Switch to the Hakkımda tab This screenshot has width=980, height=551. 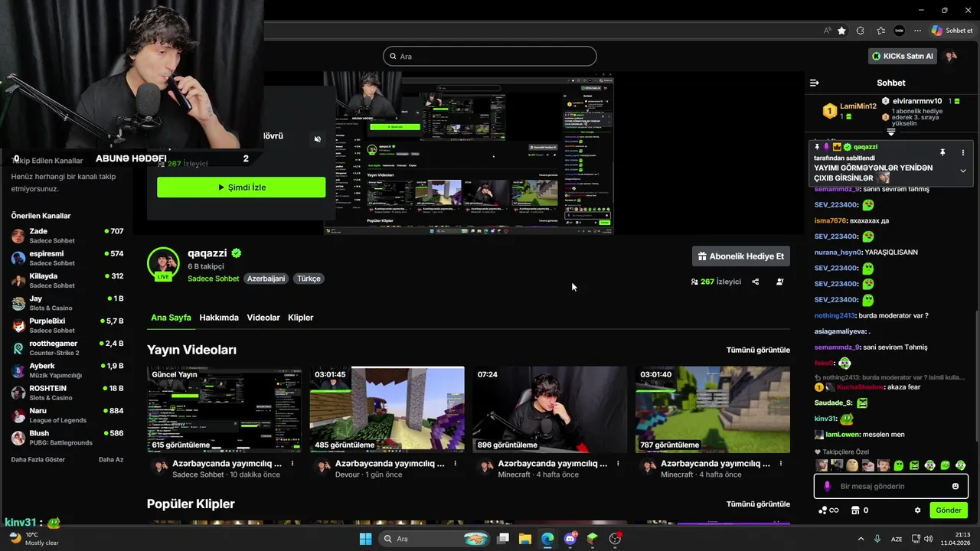219,318
